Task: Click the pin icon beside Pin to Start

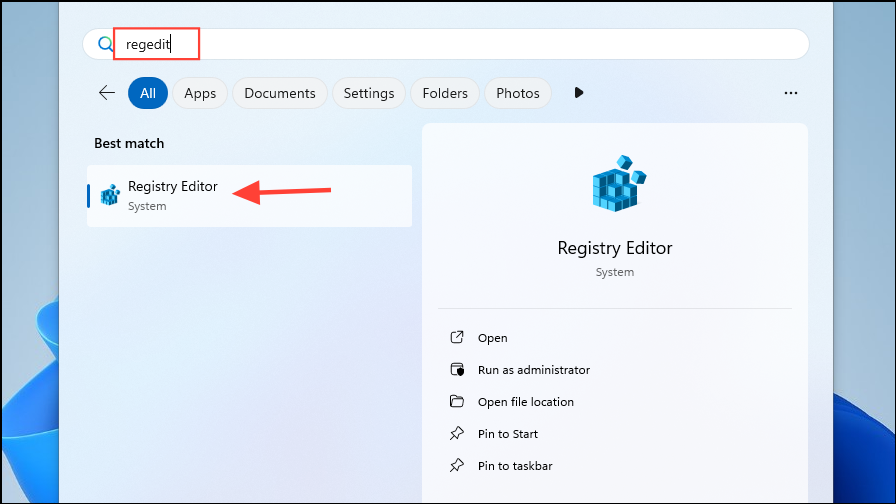Action: click(x=457, y=433)
